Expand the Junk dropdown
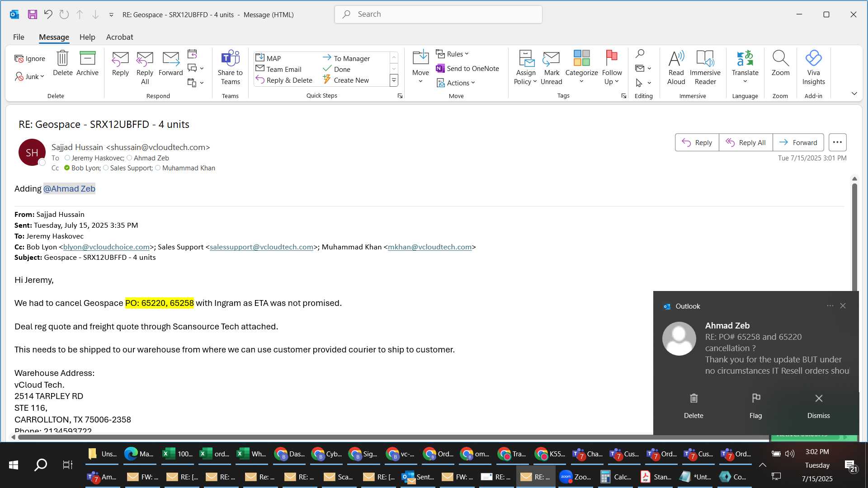The width and height of the screenshot is (868, 488). pyautogui.click(x=30, y=76)
